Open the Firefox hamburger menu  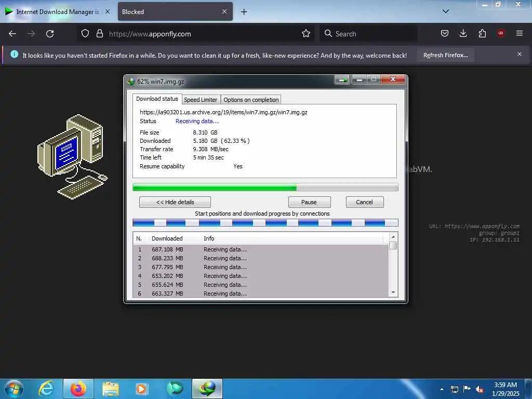click(x=520, y=33)
